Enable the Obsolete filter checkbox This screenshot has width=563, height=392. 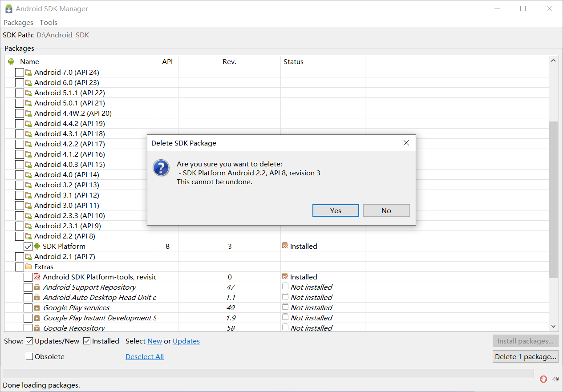[29, 356]
